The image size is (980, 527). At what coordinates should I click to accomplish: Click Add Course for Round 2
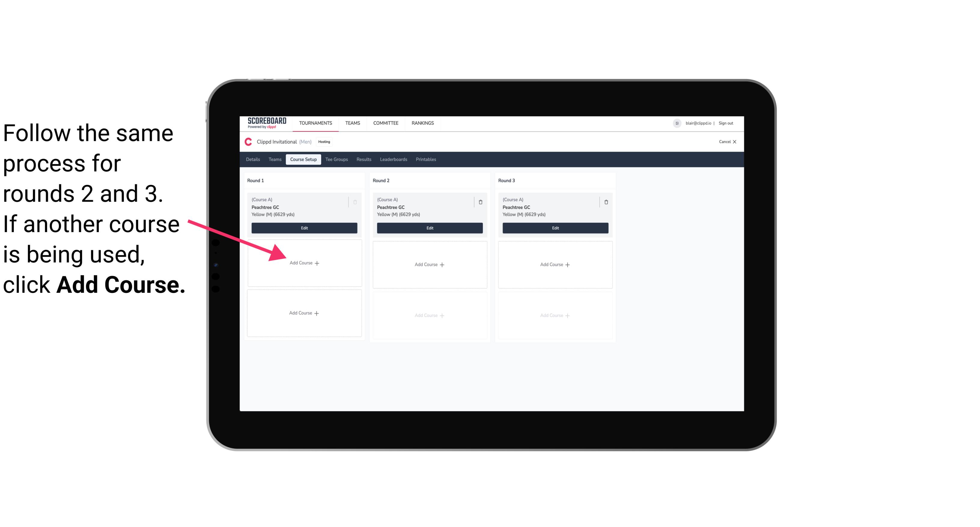click(x=428, y=264)
